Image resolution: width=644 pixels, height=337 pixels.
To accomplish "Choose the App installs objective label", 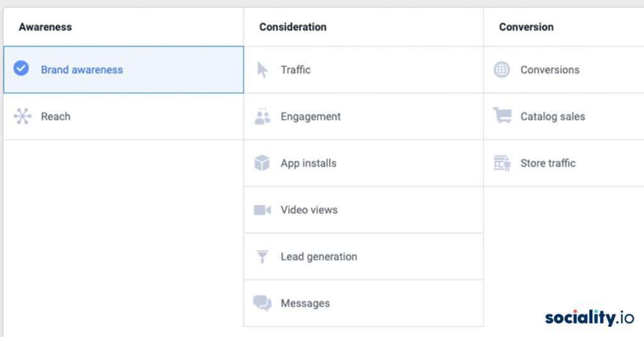I will (308, 163).
